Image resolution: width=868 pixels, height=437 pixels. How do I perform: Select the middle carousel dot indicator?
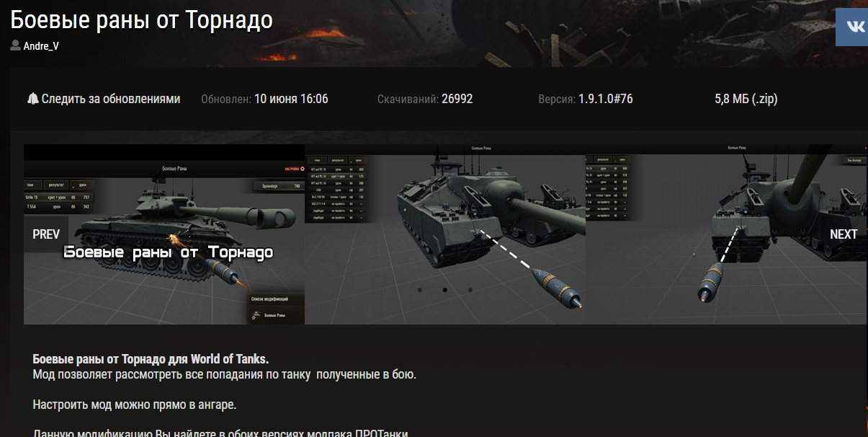pos(444,290)
